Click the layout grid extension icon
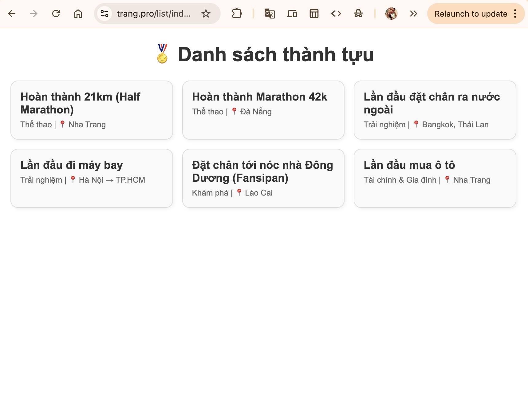The height and width of the screenshot is (420, 528). click(314, 14)
